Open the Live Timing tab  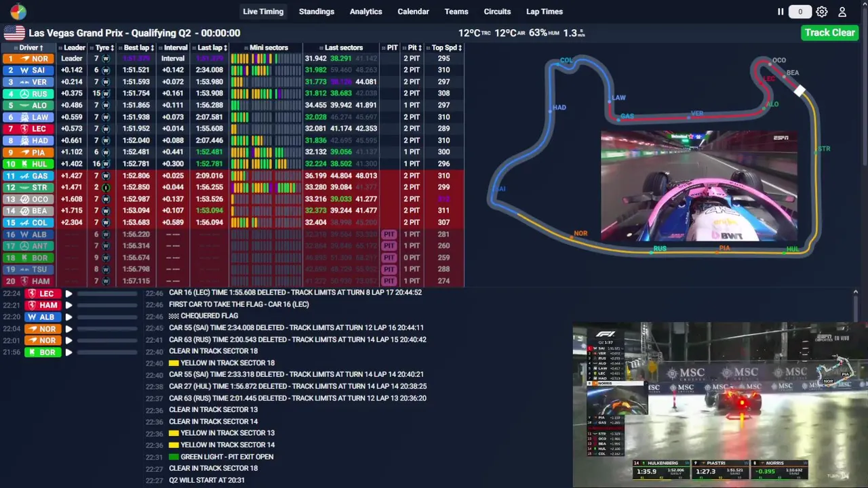click(x=263, y=12)
